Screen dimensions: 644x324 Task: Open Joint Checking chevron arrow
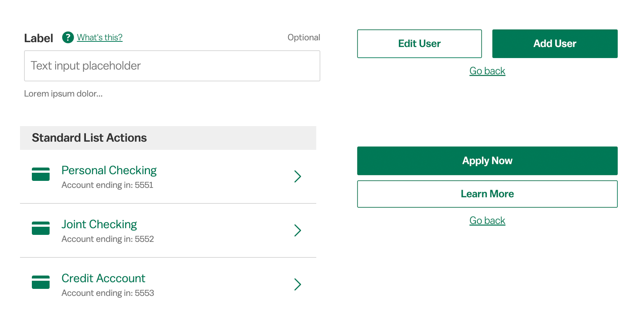tap(297, 230)
